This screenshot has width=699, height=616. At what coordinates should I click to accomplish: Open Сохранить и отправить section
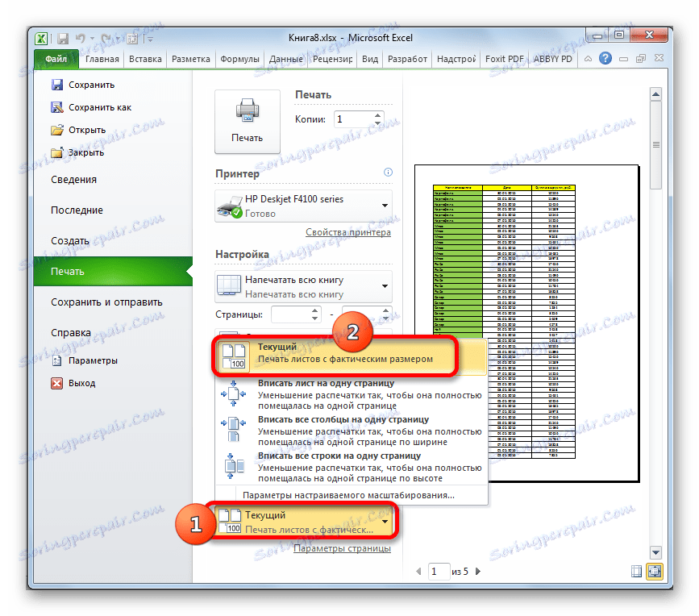pos(106,302)
